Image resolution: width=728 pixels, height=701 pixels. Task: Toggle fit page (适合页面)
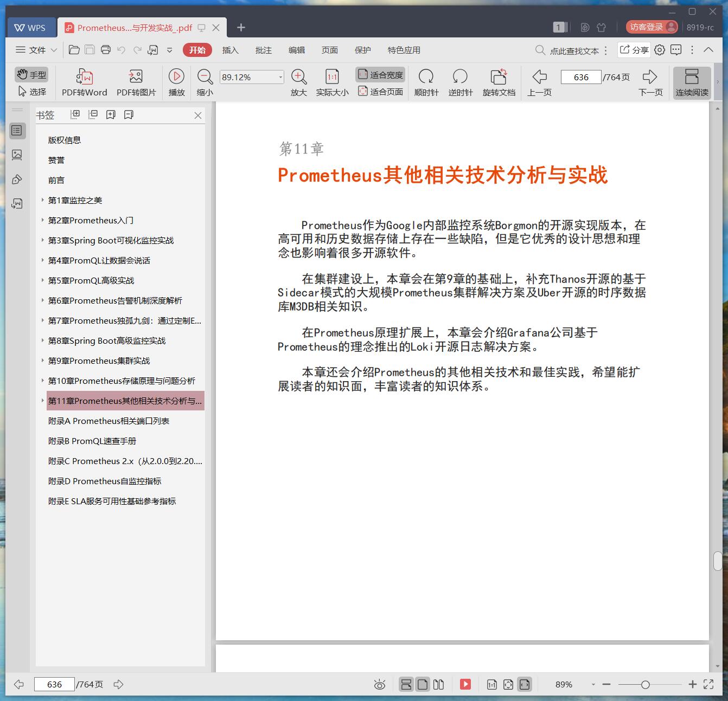click(x=380, y=92)
